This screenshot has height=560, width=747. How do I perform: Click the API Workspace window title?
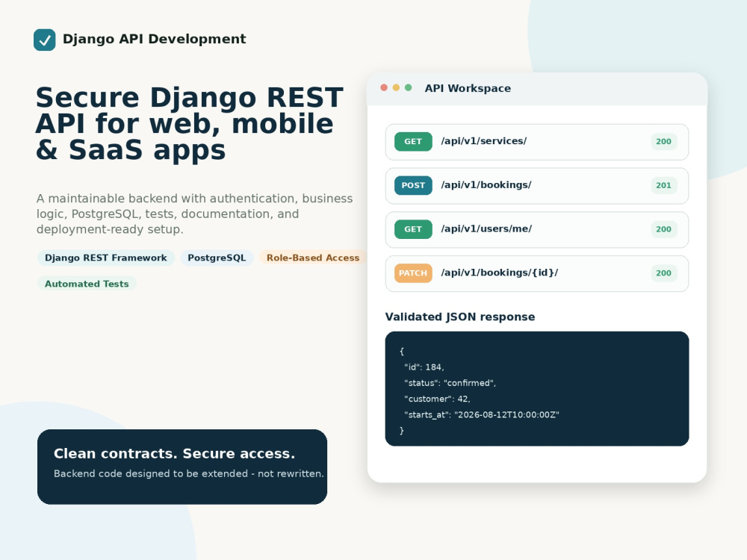pyautogui.click(x=468, y=88)
